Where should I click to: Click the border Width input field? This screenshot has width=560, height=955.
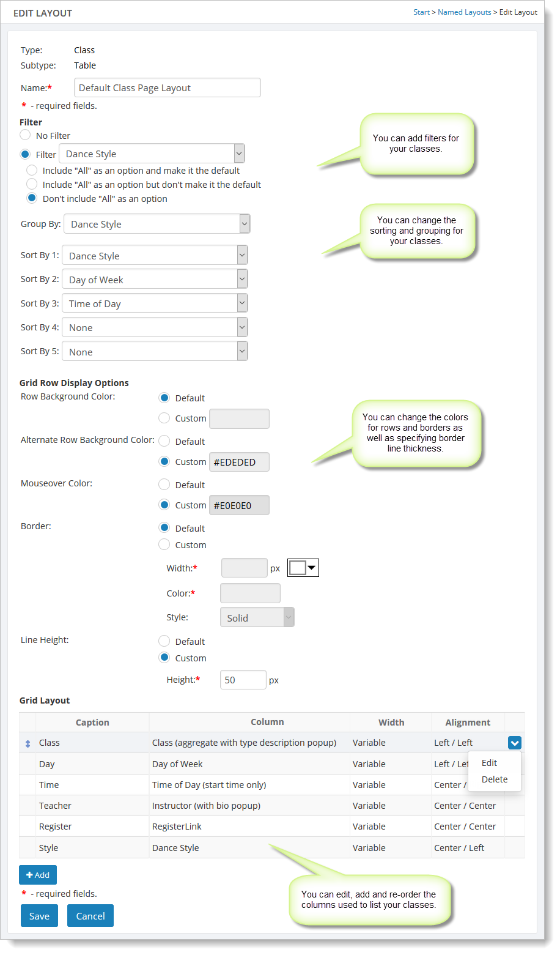(245, 568)
